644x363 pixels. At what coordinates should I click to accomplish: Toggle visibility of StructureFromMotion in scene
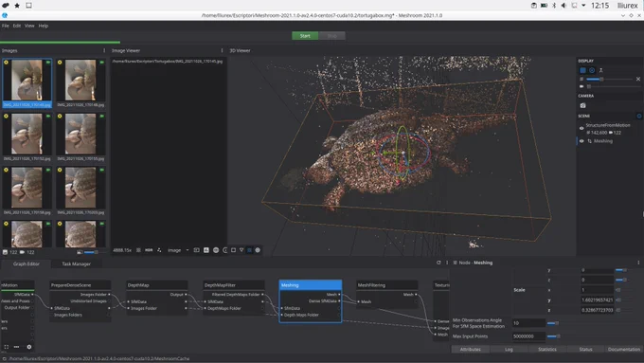pyautogui.click(x=581, y=128)
